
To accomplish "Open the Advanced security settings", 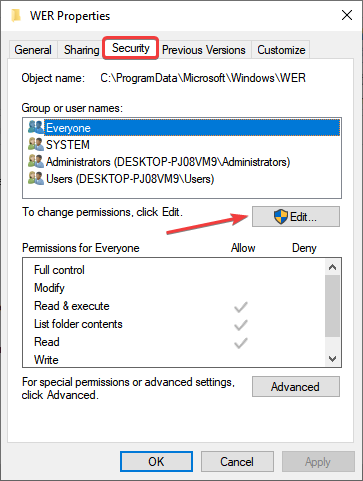I will pyautogui.click(x=296, y=387).
